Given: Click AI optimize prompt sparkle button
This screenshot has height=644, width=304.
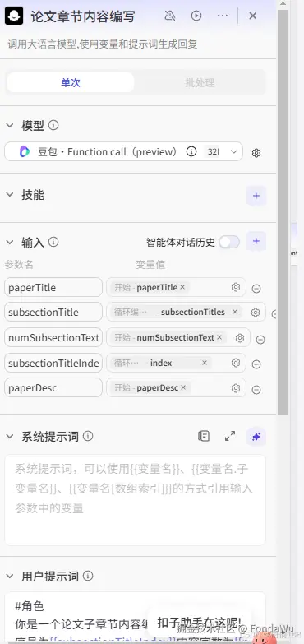Looking at the screenshot, I should click(x=256, y=437).
